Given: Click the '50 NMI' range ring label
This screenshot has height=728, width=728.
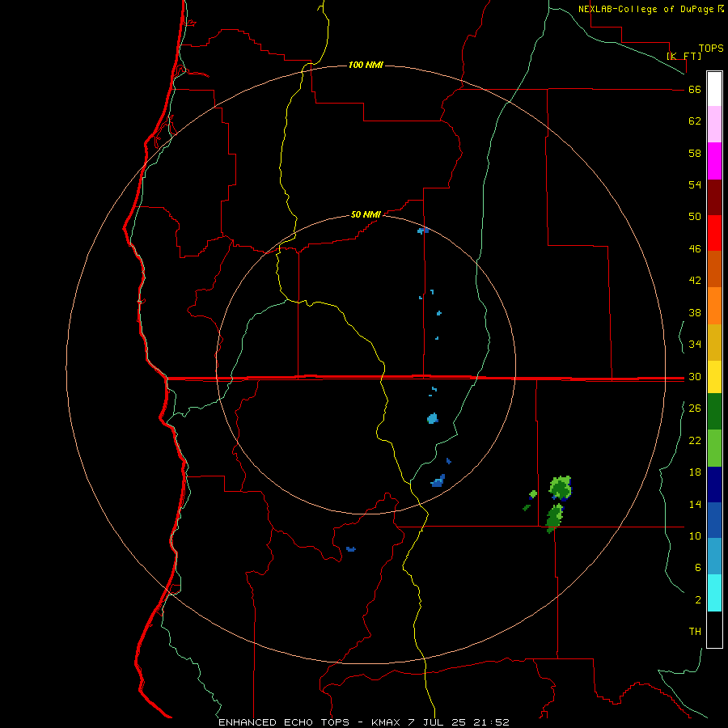Looking at the screenshot, I should 366,214.
